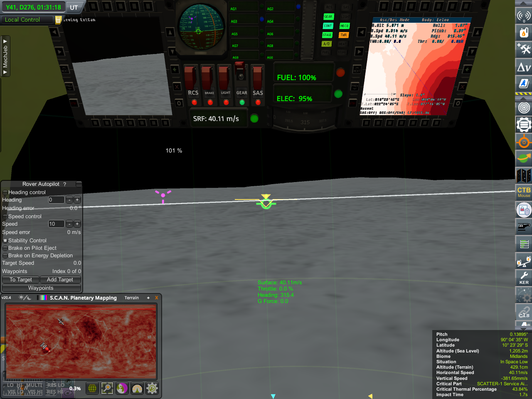Click the mouse lock toolbar icon
This screenshot has height=399, width=532.
click(524, 209)
